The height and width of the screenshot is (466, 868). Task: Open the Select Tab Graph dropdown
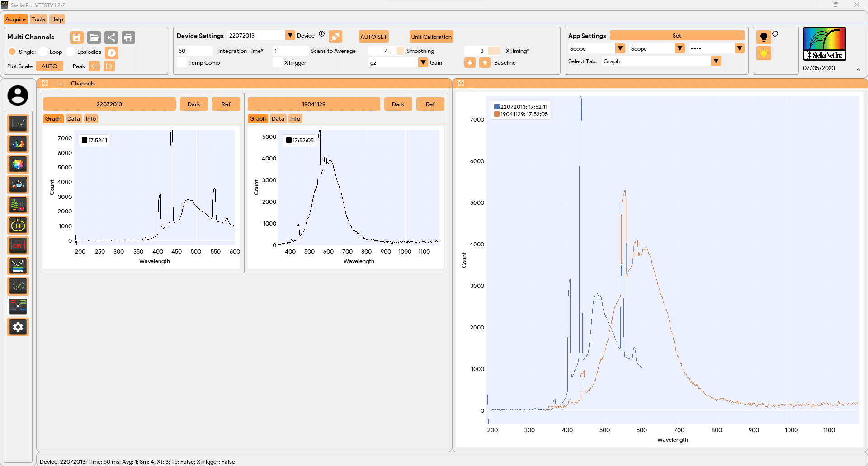(x=716, y=61)
